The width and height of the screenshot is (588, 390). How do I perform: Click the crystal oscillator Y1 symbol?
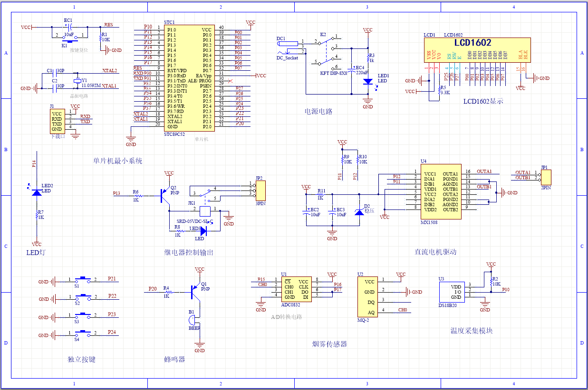click(x=78, y=81)
